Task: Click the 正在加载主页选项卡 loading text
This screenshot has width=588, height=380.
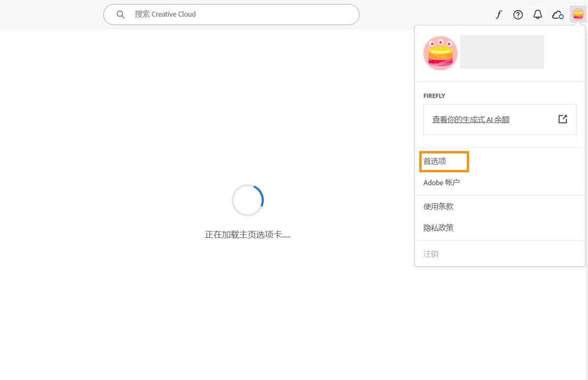Action: click(x=247, y=235)
